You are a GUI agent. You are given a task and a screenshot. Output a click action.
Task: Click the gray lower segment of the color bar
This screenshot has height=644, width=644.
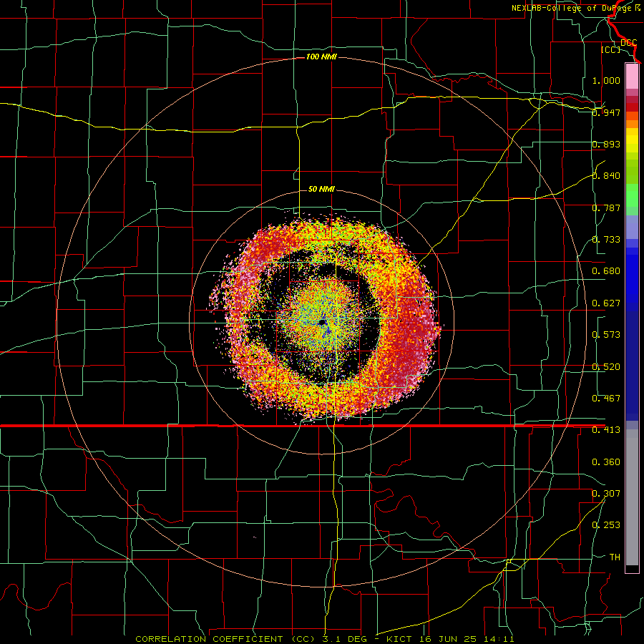632,497
